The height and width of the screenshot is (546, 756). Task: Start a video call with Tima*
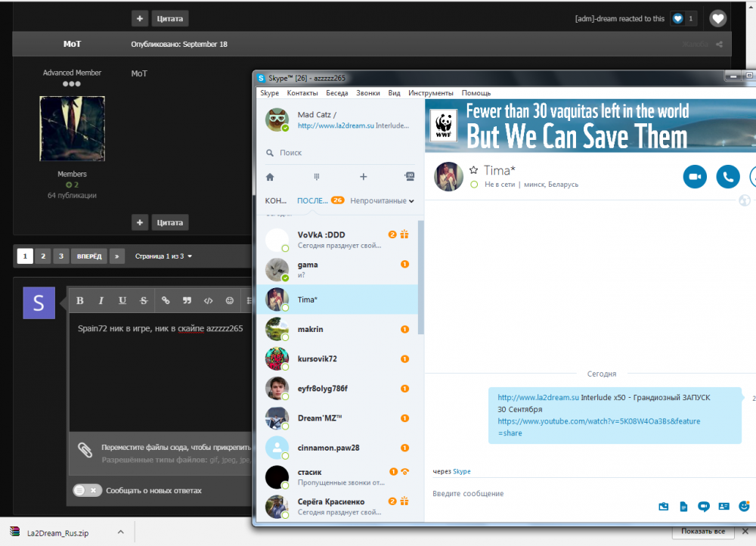coord(694,177)
